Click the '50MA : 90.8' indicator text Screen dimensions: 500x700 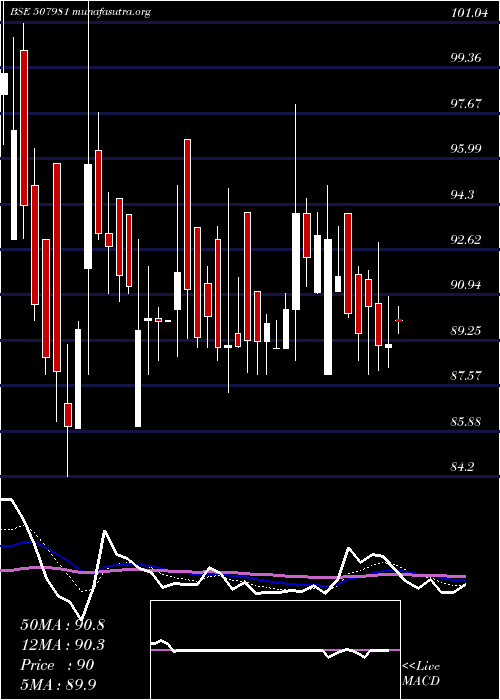pyautogui.click(x=62, y=625)
